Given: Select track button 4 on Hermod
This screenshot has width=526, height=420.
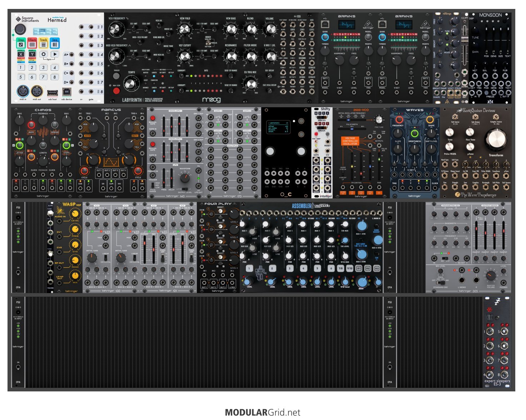Looking at the screenshot, I should click(54, 67).
